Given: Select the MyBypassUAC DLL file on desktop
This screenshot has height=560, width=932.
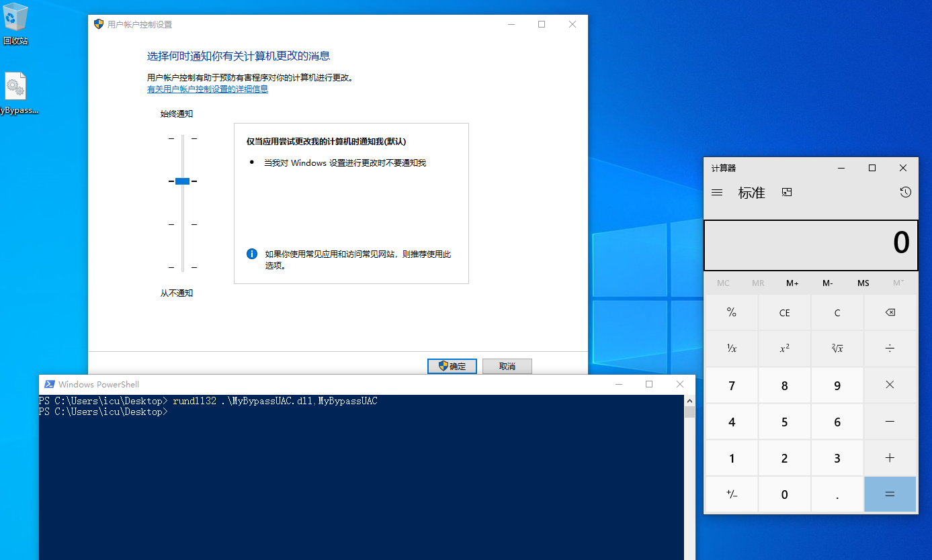Looking at the screenshot, I should click(x=16, y=93).
